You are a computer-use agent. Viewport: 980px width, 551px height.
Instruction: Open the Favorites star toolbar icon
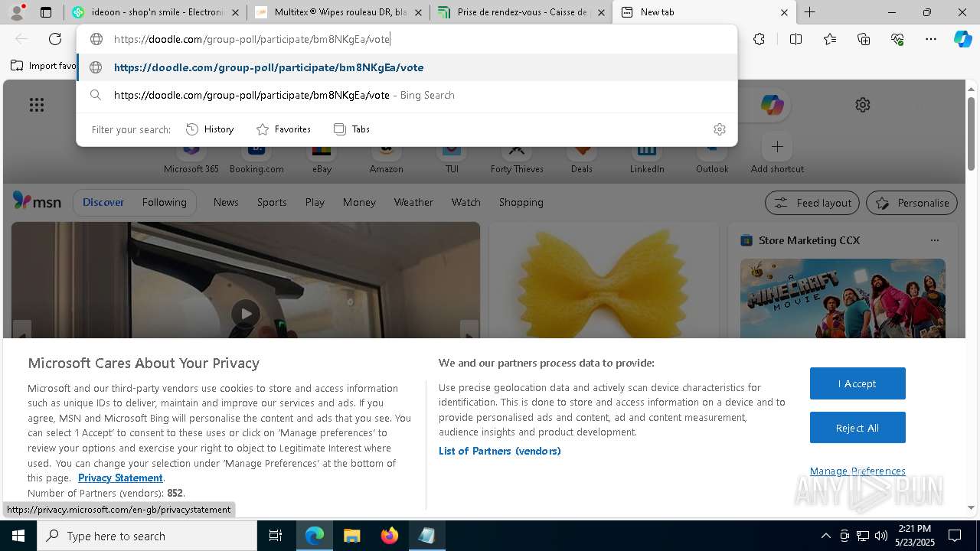830,39
